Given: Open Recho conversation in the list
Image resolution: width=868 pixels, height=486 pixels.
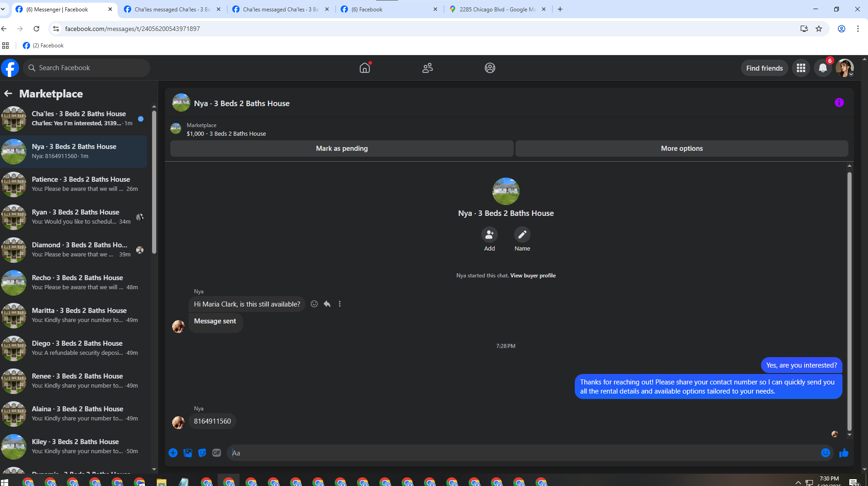Looking at the screenshot, I should (74, 282).
